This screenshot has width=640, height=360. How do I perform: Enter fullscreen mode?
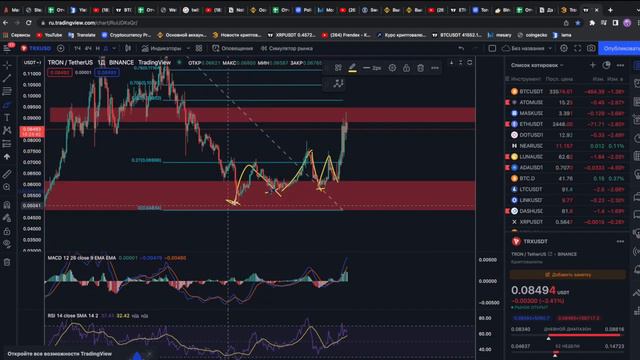point(578,48)
